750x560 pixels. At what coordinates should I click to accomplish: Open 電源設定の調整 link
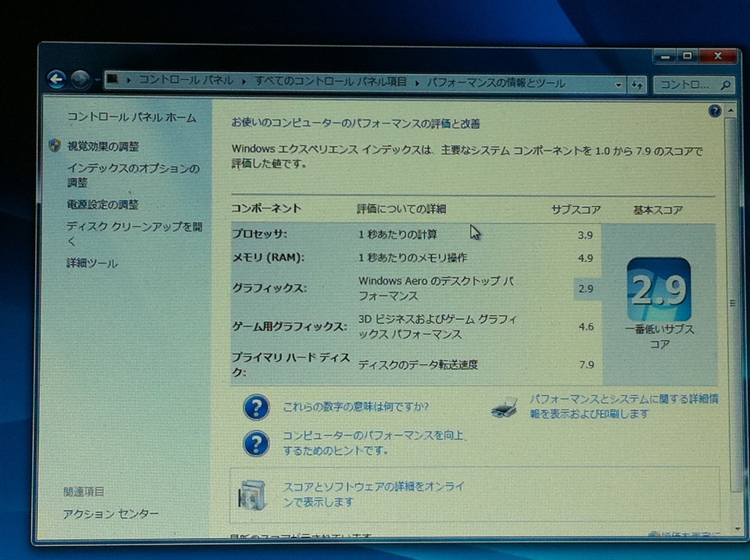(103, 205)
